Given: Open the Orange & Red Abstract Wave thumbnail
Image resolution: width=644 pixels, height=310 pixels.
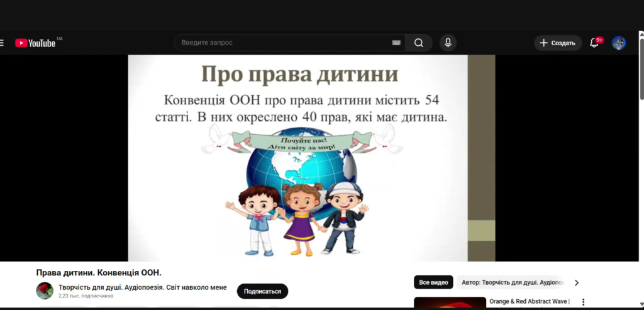Looking at the screenshot, I should [x=450, y=303].
